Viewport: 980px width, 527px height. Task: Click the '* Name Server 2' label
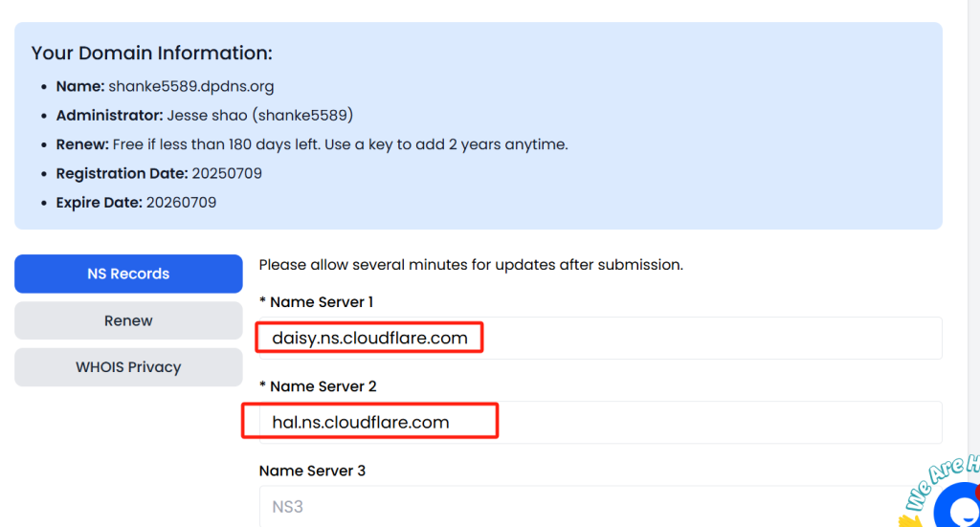tap(318, 386)
